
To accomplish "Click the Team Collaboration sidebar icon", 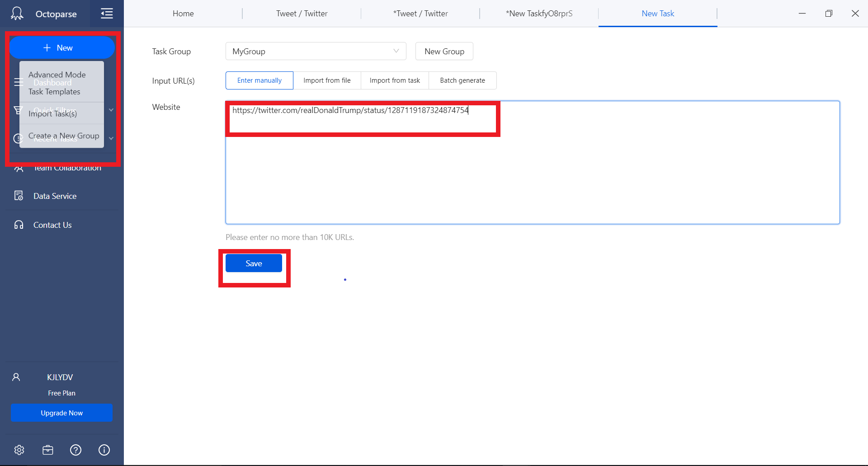I will coord(19,169).
